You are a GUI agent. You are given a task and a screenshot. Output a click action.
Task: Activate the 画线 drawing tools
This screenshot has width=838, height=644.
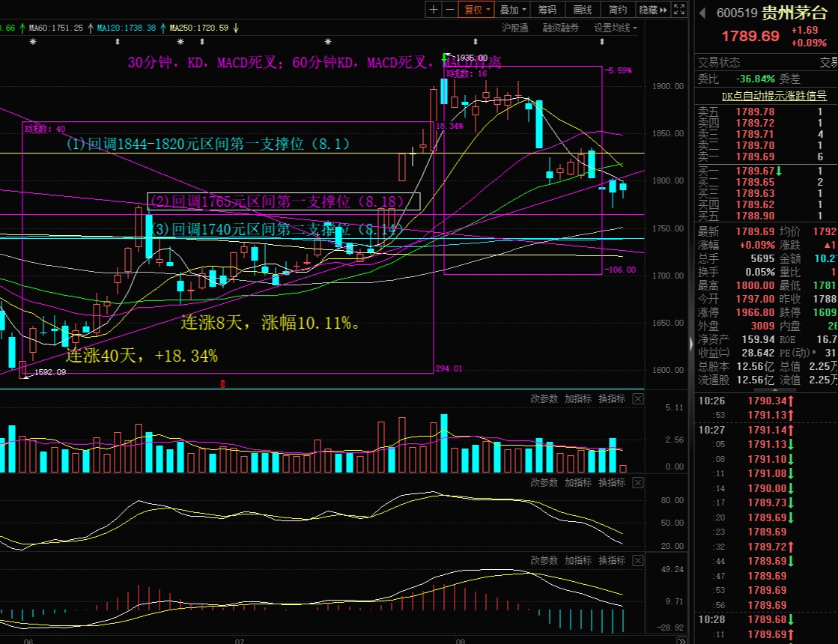(x=582, y=10)
